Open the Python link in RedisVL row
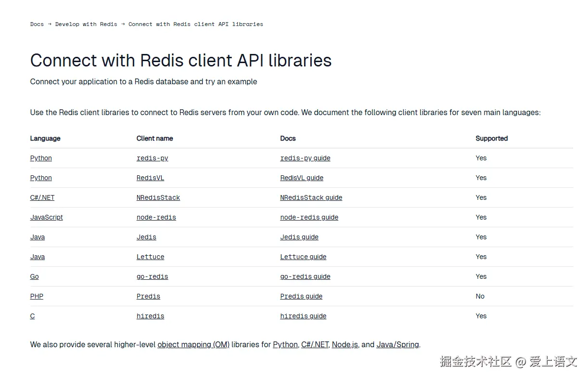The image size is (588, 379). click(41, 178)
